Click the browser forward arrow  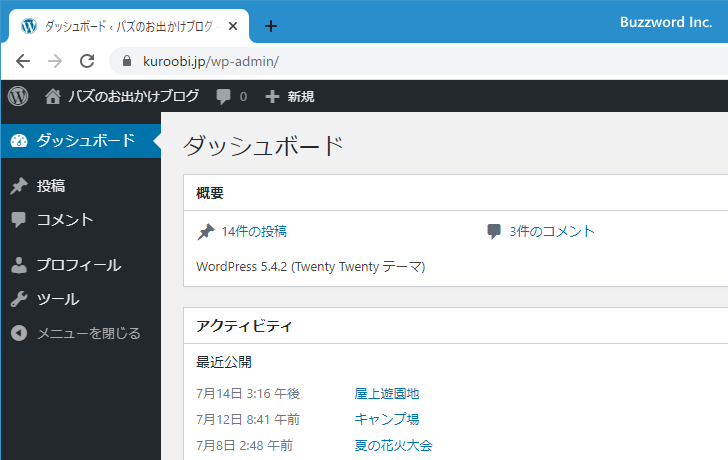click(x=55, y=61)
